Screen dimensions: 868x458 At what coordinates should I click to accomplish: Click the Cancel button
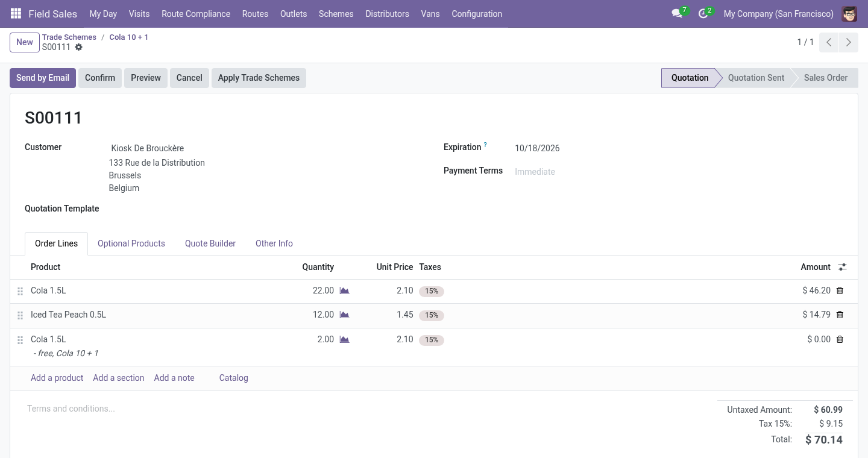click(189, 78)
